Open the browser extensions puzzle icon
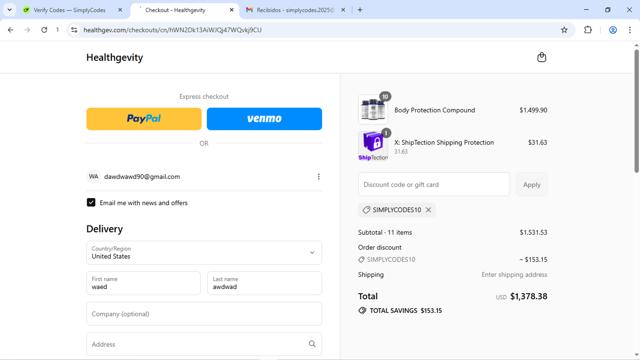This screenshot has height=360, width=640. pos(588,30)
